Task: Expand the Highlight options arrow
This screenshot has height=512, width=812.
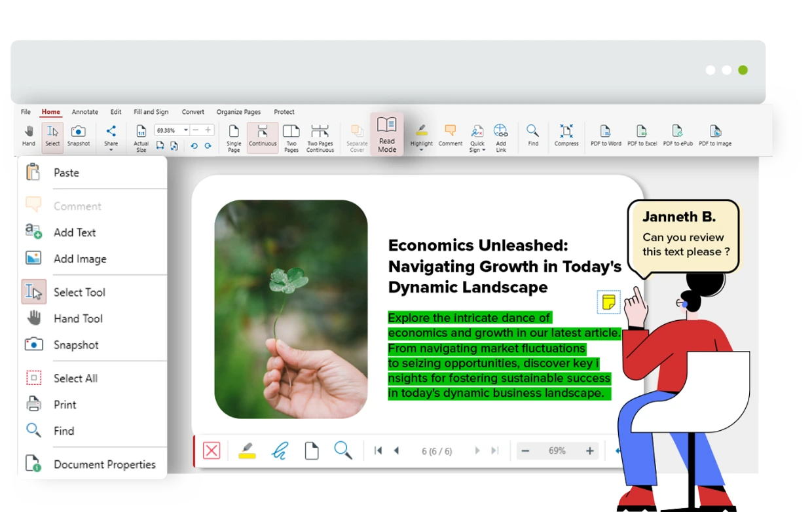Action: coord(421,151)
